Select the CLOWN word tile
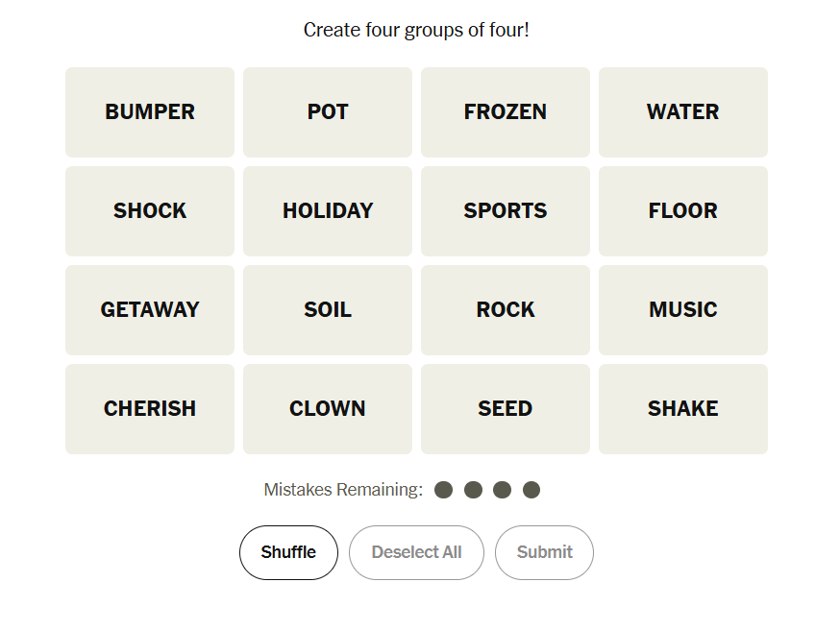The image size is (840, 631). (x=328, y=409)
